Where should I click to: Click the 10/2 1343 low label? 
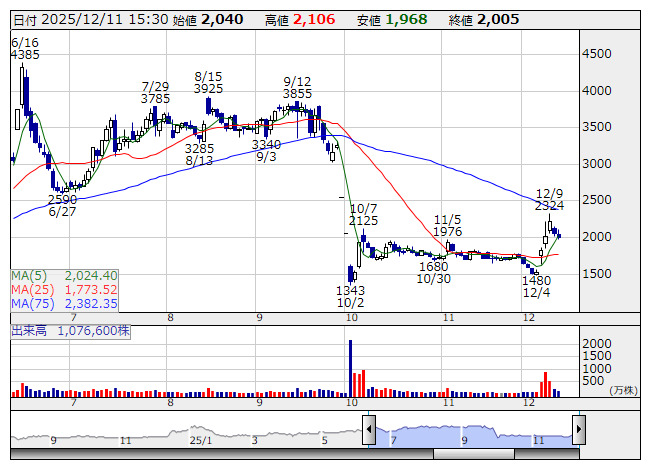point(350,296)
